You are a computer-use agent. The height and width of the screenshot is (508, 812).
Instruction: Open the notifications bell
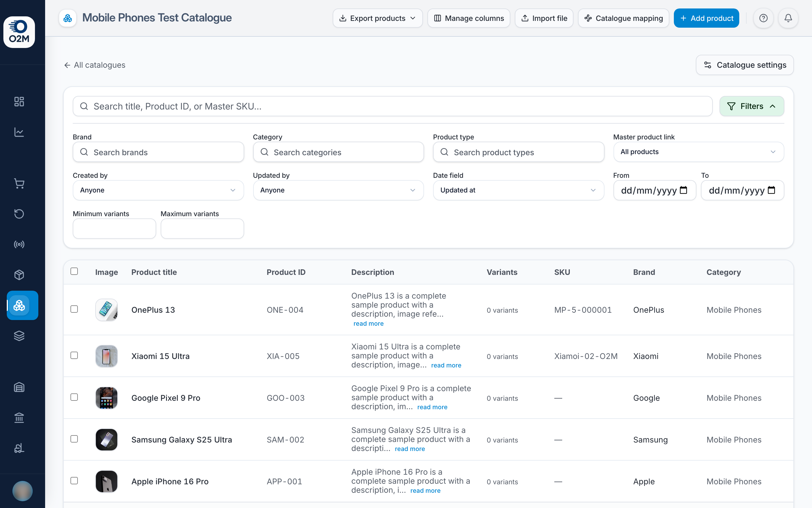click(788, 18)
